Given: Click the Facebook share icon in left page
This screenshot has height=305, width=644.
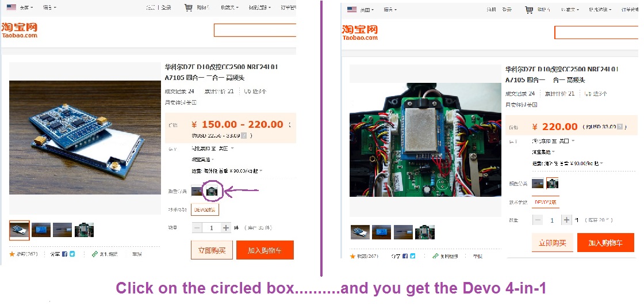Looking at the screenshot, I should [64, 254].
